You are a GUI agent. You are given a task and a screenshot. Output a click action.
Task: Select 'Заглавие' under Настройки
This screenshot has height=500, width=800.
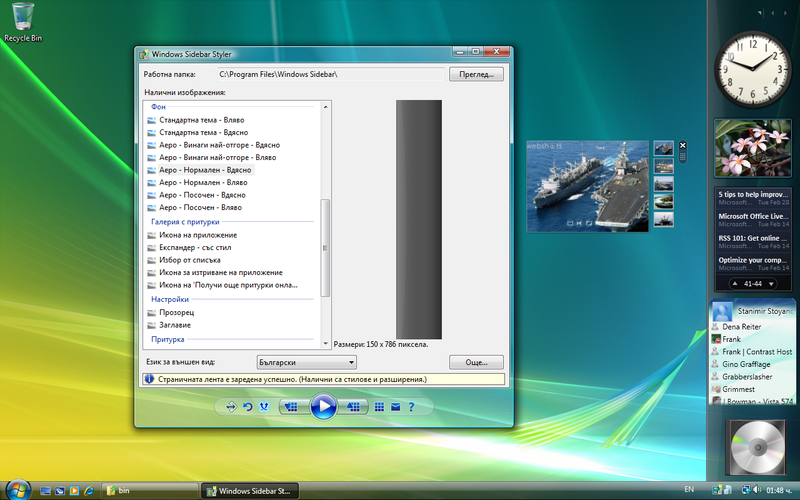pos(175,324)
